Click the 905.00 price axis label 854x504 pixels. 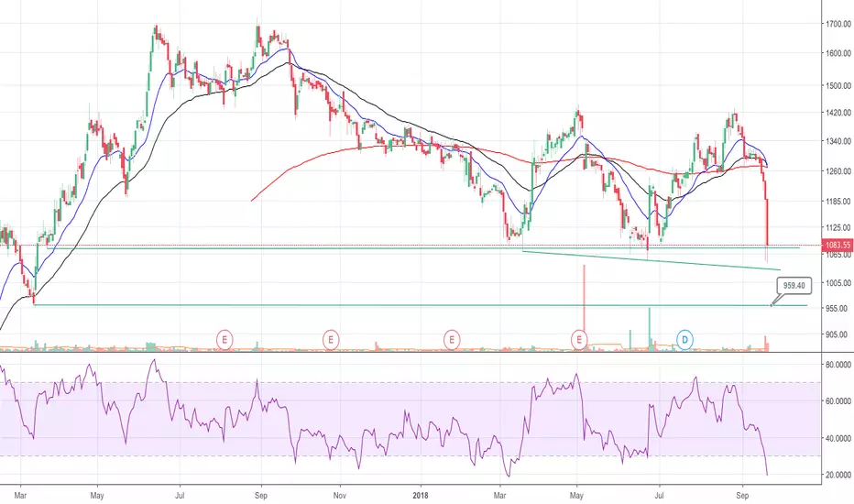(x=838, y=334)
